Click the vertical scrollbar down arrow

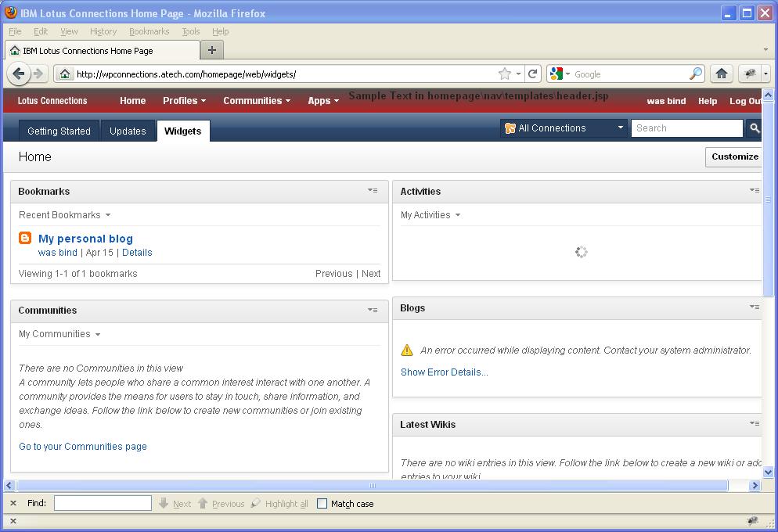point(768,472)
